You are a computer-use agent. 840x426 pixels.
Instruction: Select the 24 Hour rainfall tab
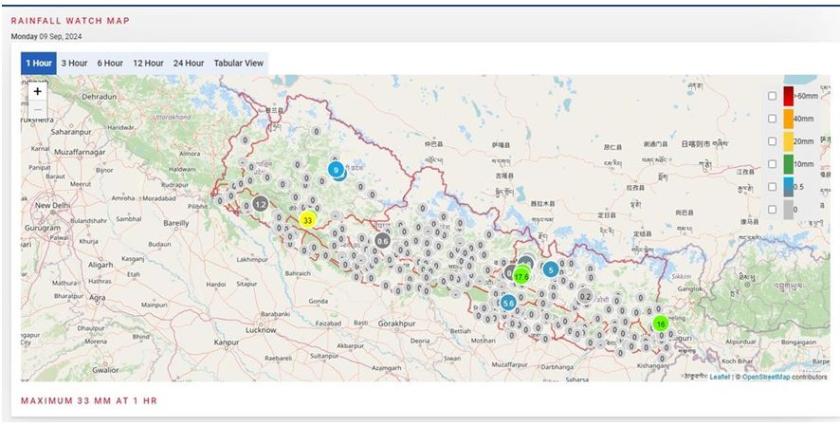point(188,63)
